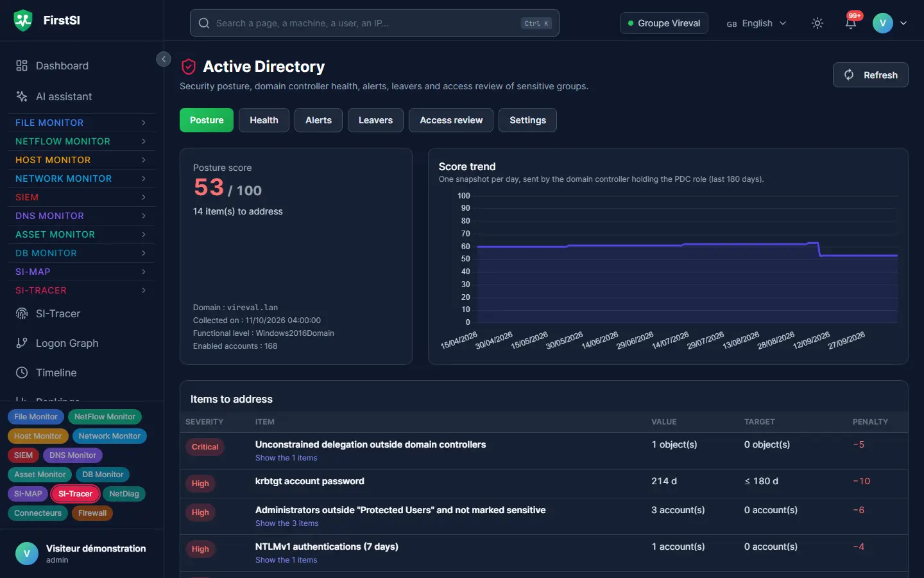The height and width of the screenshot is (578, 924).
Task: Toggle the SI-Tracer filter chip
Action: [x=75, y=494]
